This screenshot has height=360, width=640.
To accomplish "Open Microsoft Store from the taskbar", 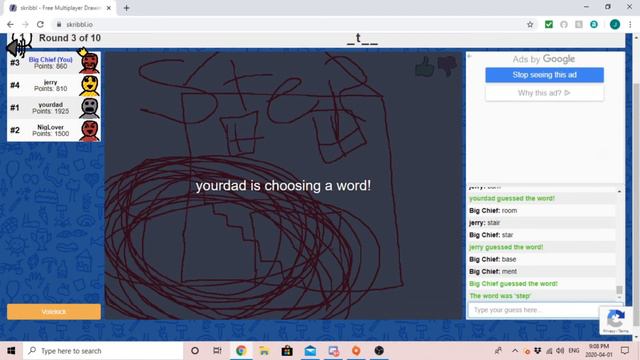I will [x=287, y=351].
